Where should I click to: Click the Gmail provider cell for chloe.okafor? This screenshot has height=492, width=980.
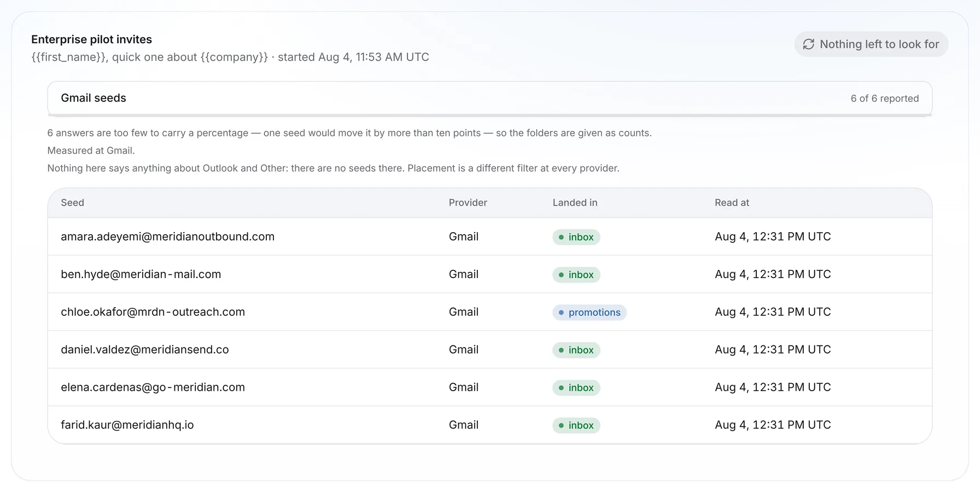coord(463,312)
